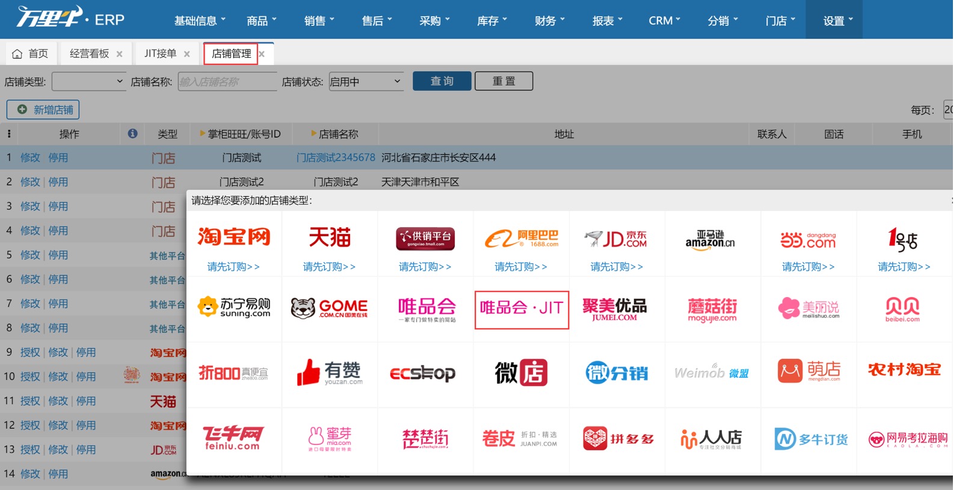Expand the 商品 menu

coord(262,20)
